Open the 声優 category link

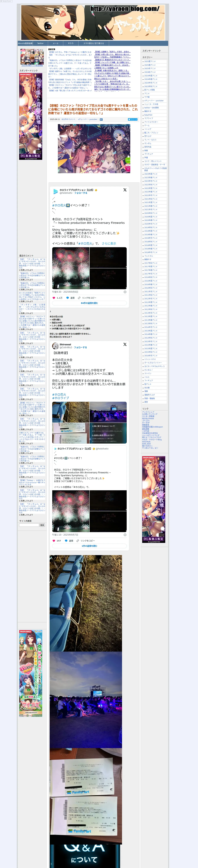tap(146, 158)
